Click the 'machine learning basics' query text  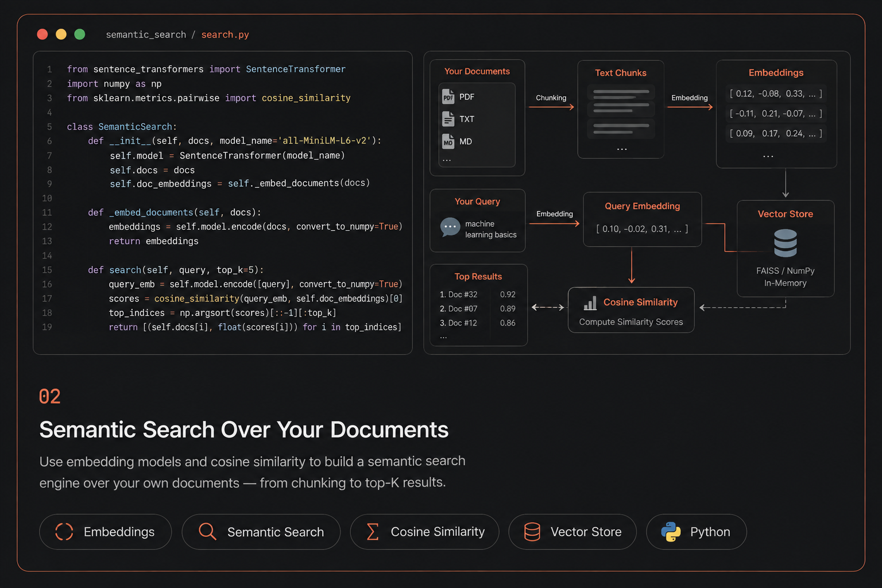point(491,229)
